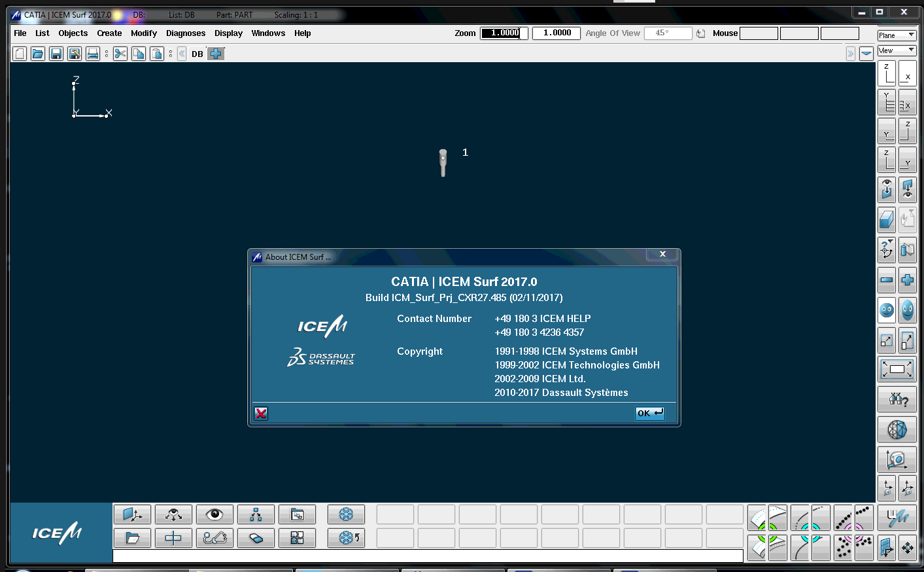Click the New file icon in the toolbar

pyautogui.click(x=20, y=54)
